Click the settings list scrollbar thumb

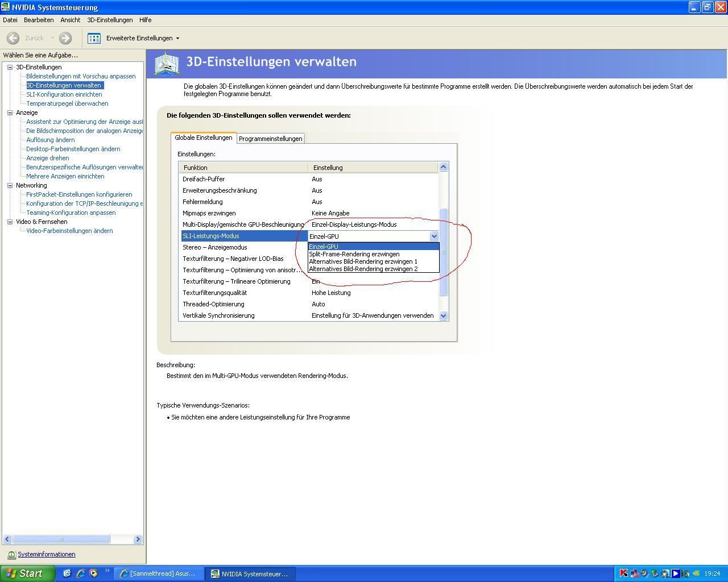point(444,252)
